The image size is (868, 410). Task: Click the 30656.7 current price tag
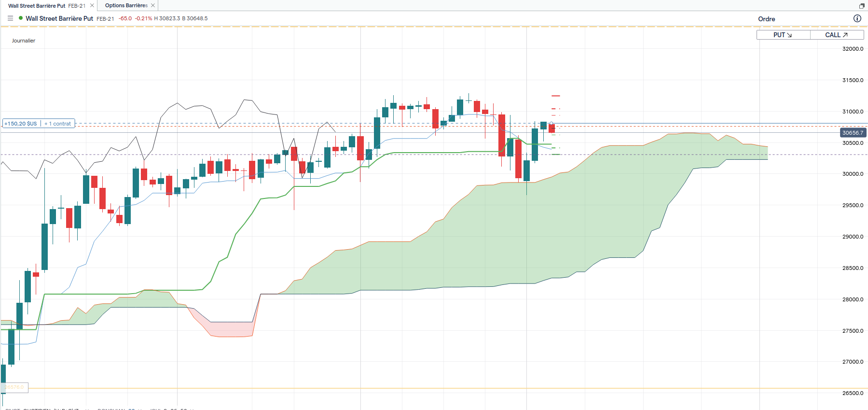pyautogui.click(x=853, y=133)
